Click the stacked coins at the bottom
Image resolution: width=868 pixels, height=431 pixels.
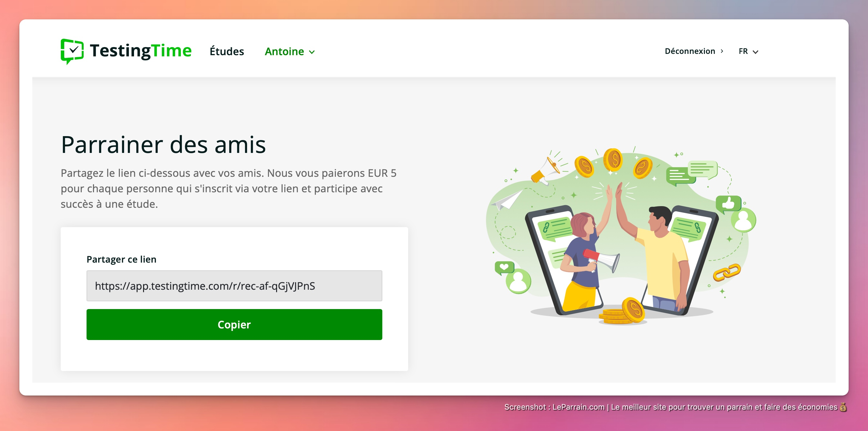tap(622, 311)
